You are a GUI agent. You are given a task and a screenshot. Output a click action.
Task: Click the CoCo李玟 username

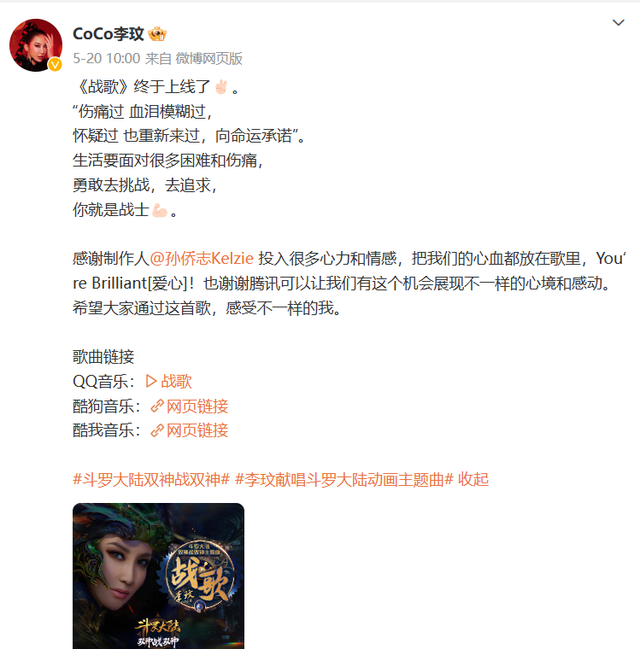(x=108, y=34)
